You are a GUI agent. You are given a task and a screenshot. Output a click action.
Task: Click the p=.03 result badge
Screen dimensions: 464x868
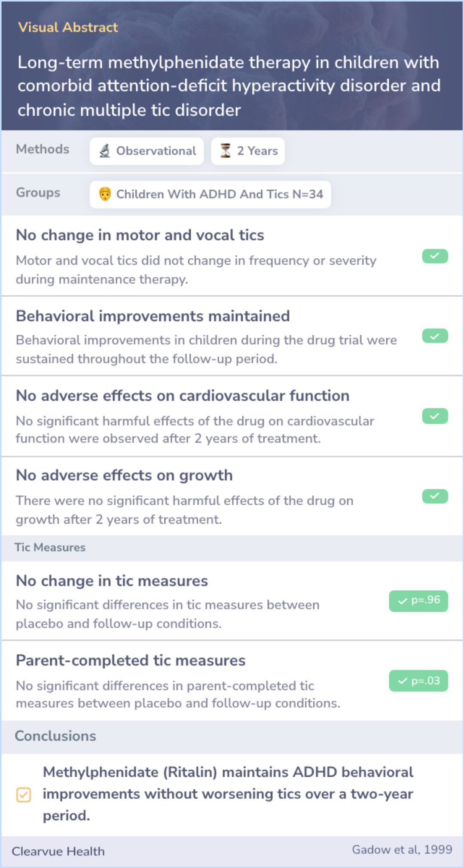tap(418, 681)
